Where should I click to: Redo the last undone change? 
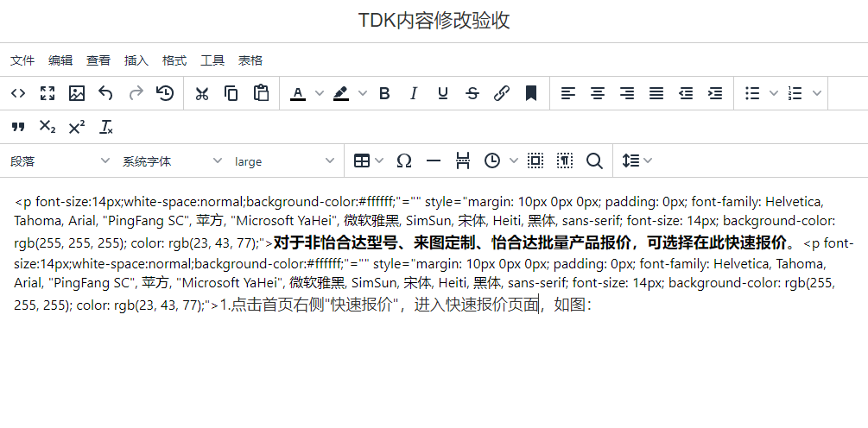(136, 93)
